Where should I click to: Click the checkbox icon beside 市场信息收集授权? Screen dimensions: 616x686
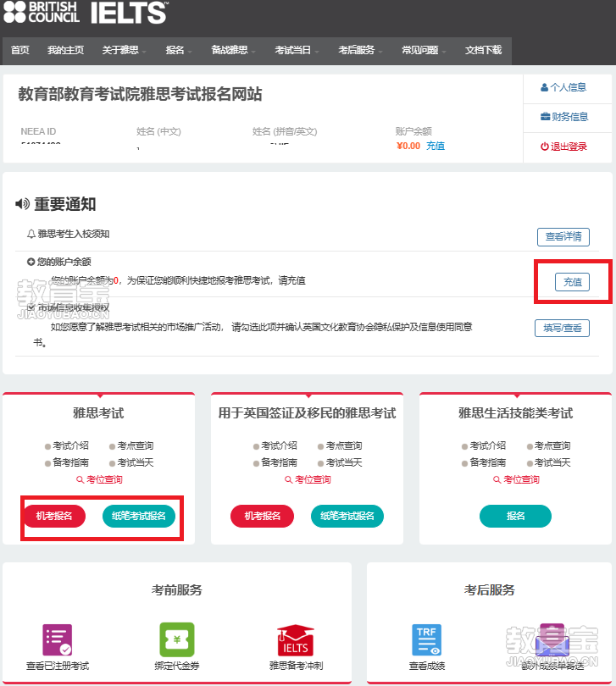tap(31, 307)
